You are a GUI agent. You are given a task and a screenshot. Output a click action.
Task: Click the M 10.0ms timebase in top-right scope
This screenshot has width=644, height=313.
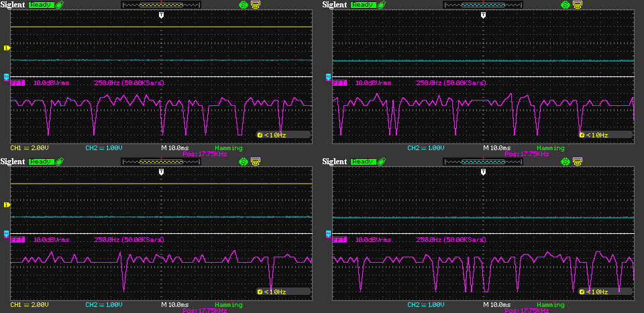497,147
